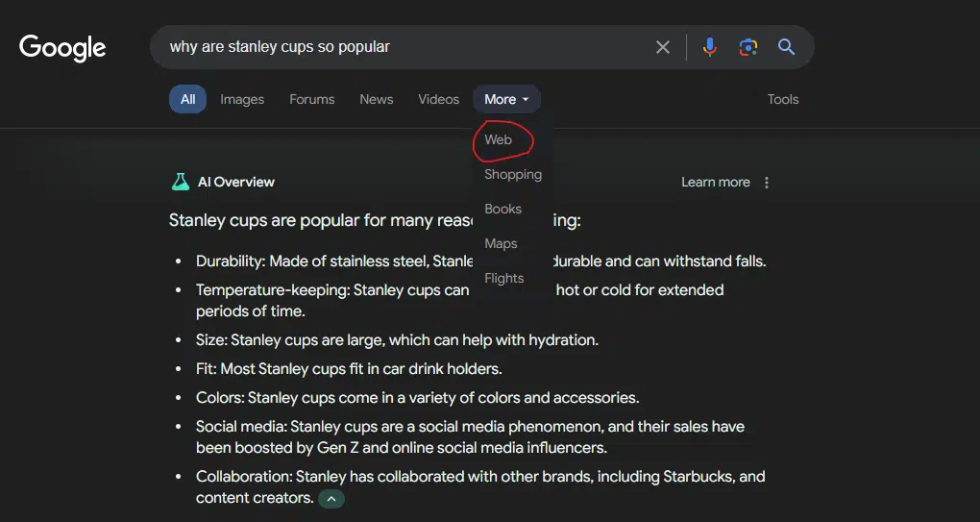Open AI Overview three-dot options menu
Screen dimensions: 980x522
[x=767, y=183]
